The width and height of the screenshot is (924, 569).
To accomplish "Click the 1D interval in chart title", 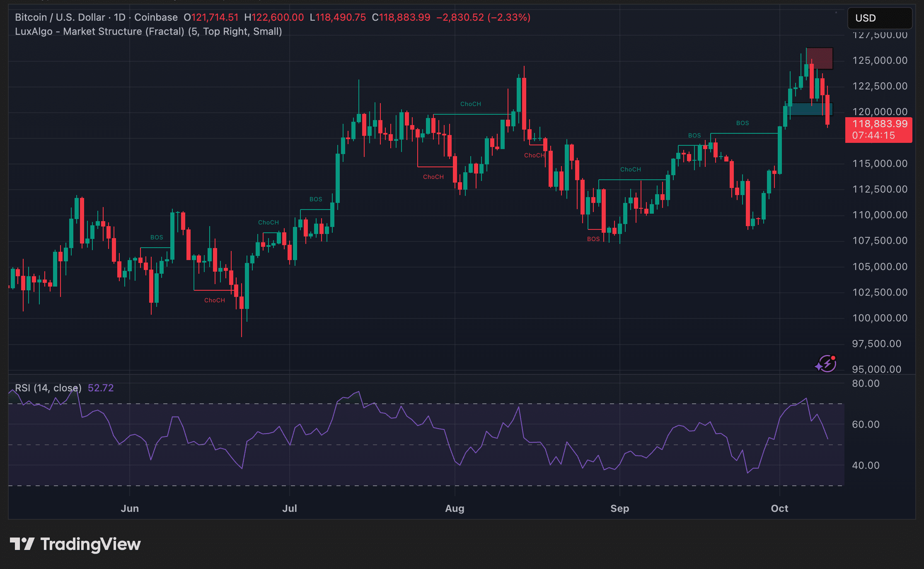I will point(119,17).
